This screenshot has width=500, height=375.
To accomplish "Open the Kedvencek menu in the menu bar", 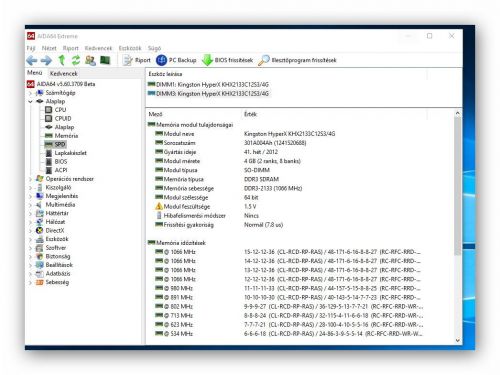I will click(98, 48).
